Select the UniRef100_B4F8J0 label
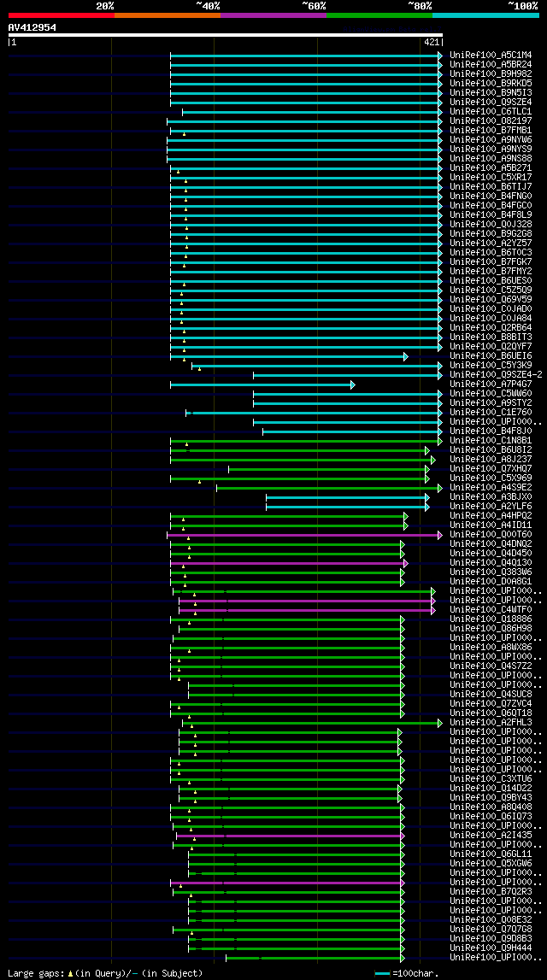547x980 pixels. pos(491,431)
